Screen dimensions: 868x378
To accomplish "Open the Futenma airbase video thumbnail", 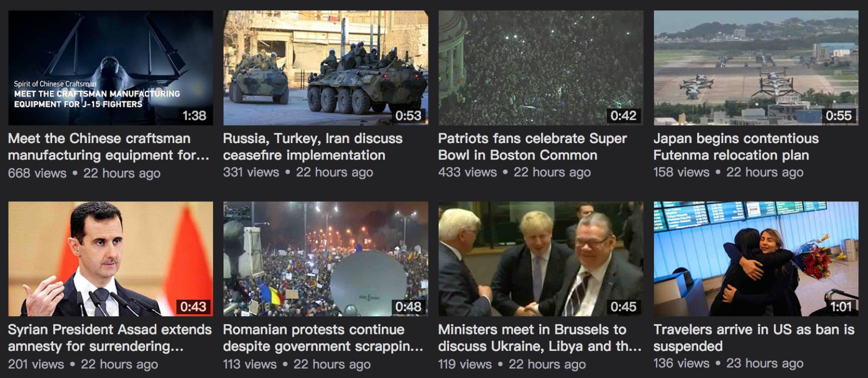I will [756, 68].
